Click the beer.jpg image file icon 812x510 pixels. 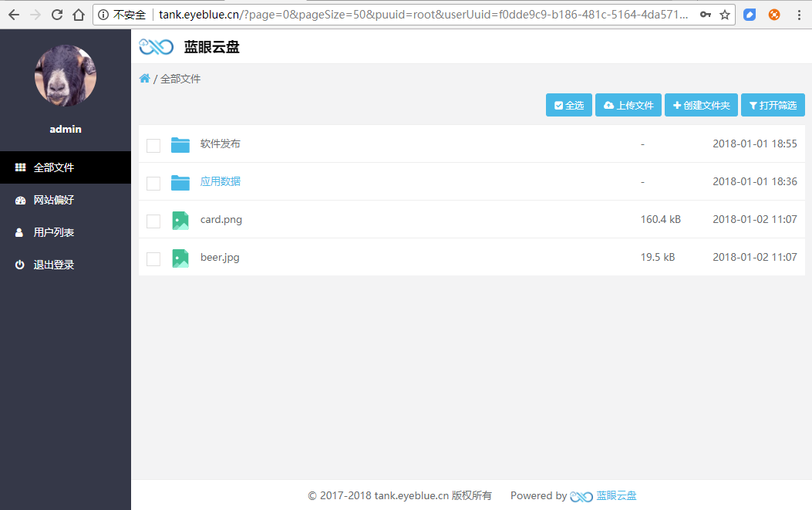[x=180, y=258]
